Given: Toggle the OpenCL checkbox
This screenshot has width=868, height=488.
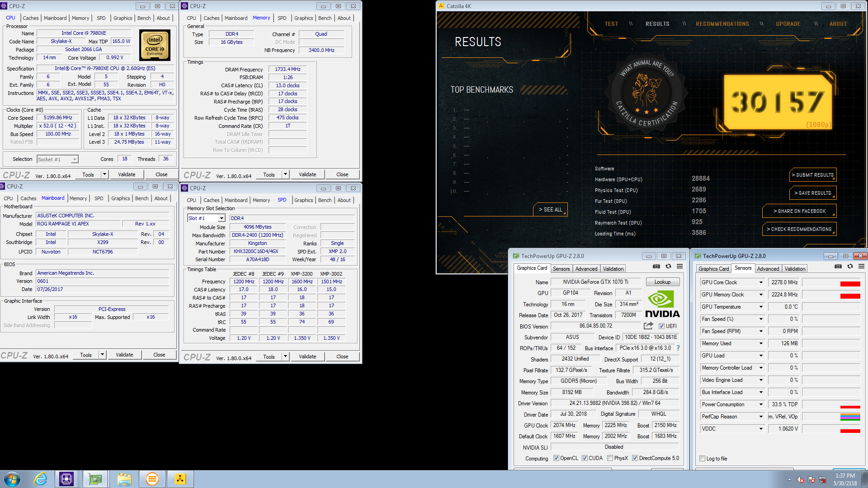Looking at the screenshot, I should (x=556, y=458).
